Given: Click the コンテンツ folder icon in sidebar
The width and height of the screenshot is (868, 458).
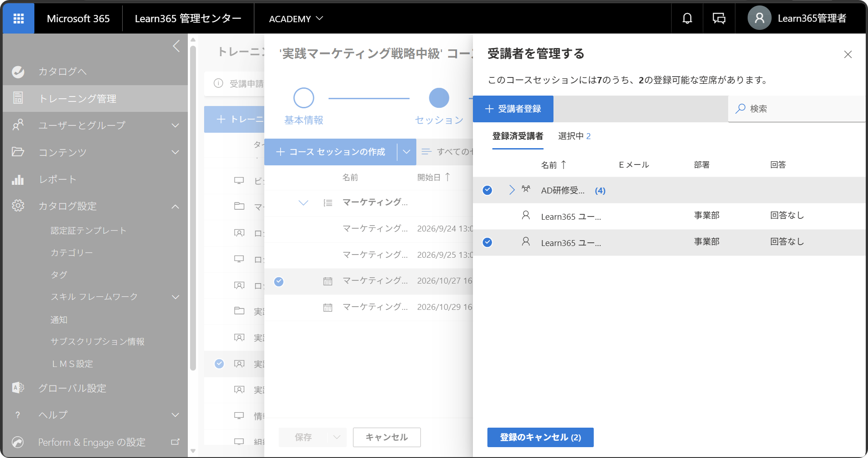Looking at the screenshot, I should click(18, 152).
